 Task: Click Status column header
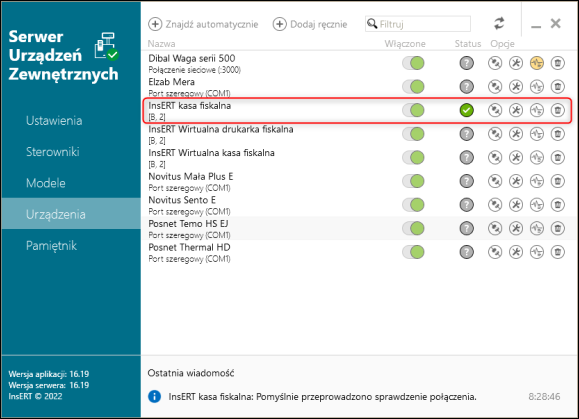[467, 44]
